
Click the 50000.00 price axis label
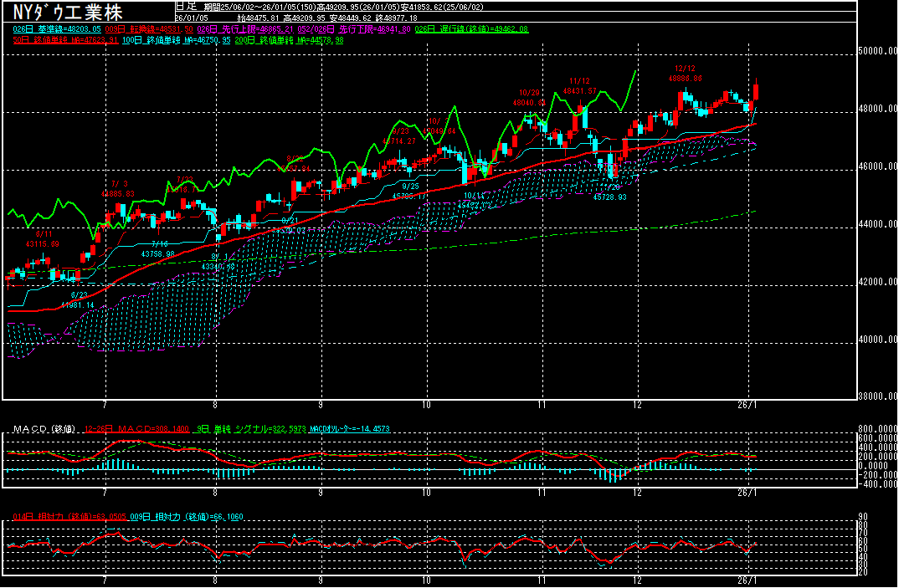click(x=883, y=52)
